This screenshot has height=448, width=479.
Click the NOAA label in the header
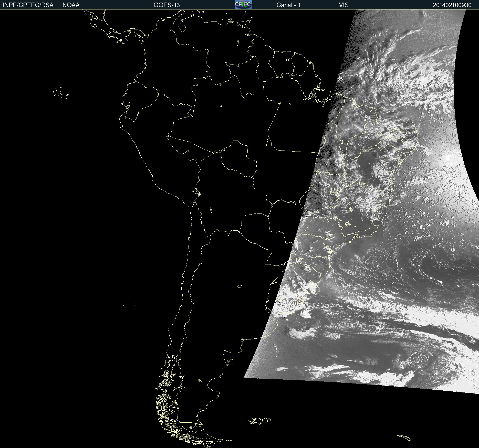tap(71, 5)
